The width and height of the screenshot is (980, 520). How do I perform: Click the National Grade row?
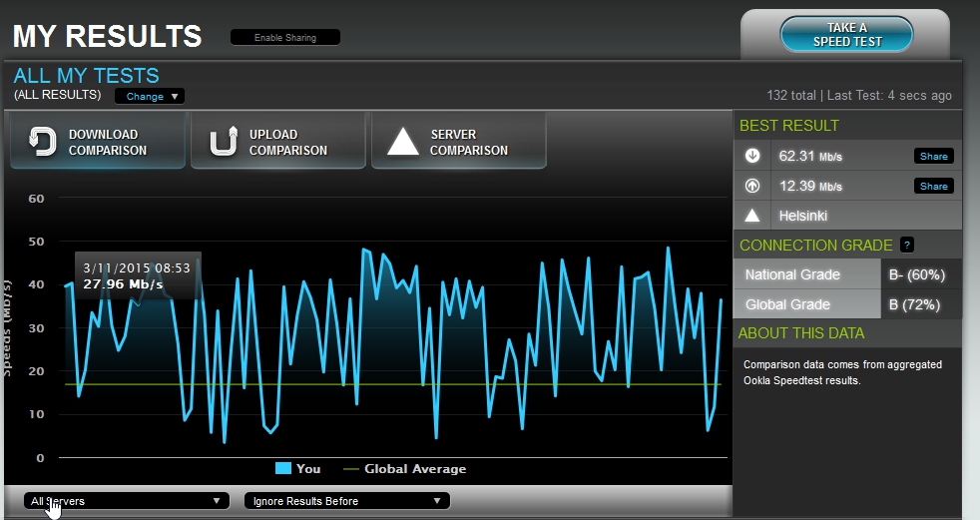pos(808,274)
